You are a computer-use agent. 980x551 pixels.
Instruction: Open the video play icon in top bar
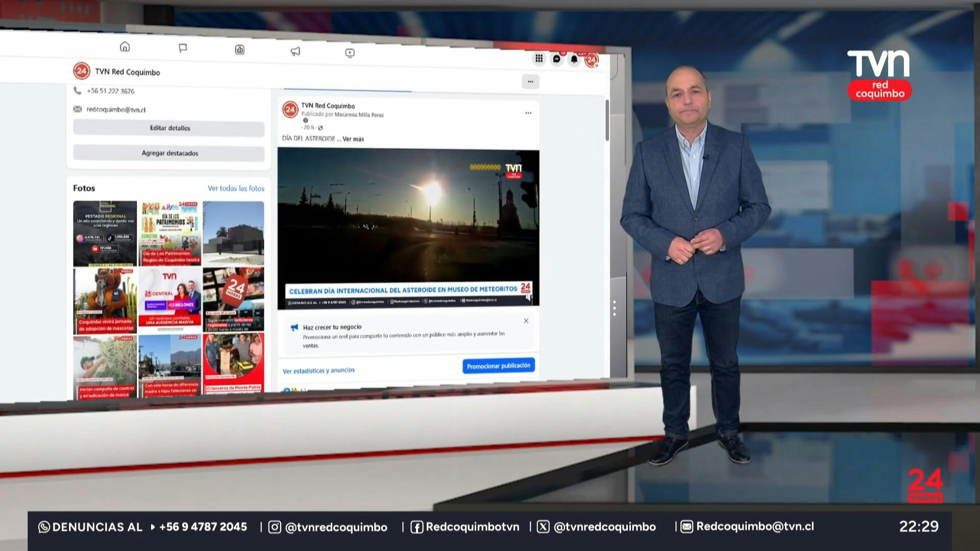click(350, 53)
